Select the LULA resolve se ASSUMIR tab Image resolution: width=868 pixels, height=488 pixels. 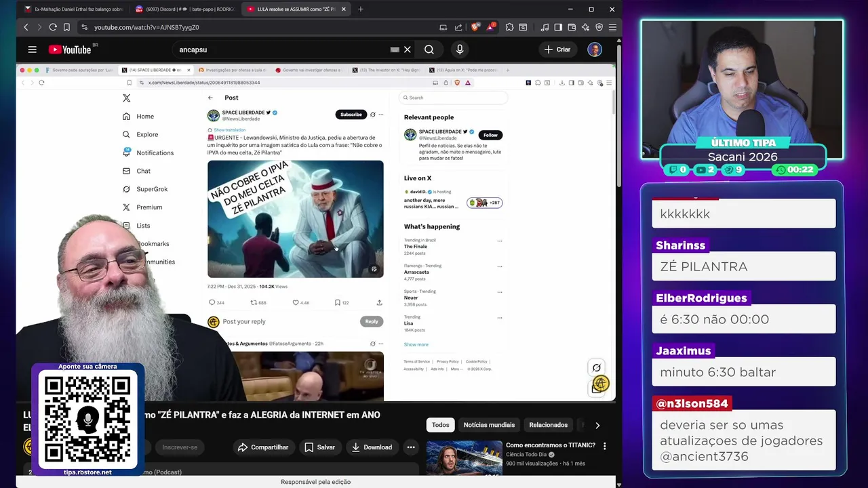pyautogui.click(x=290, y=9)
